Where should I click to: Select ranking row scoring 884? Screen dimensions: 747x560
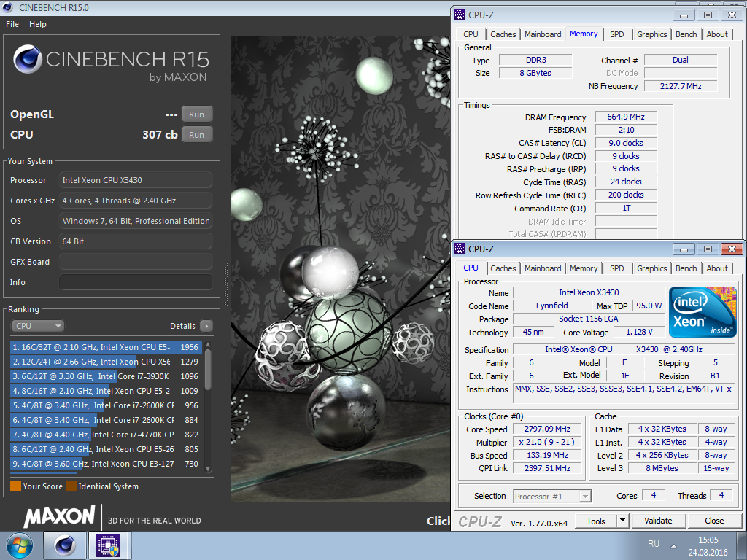(x=107, y=420)
